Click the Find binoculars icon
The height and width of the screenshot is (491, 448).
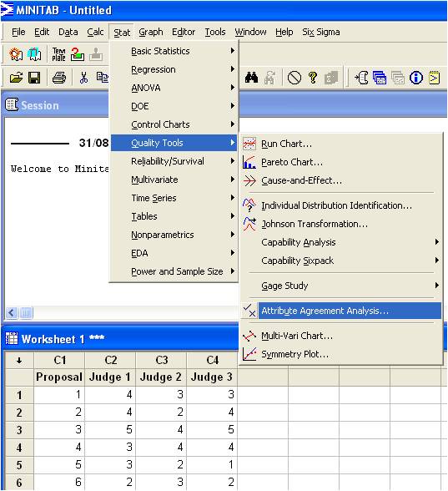coord(251,78)
